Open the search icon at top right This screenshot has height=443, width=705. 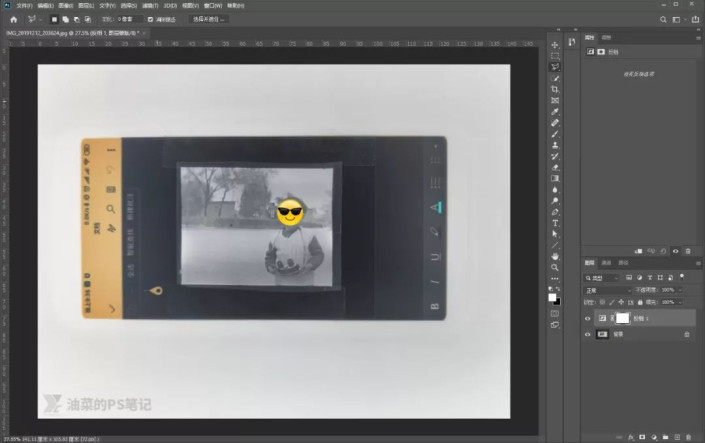click(663, 19)
